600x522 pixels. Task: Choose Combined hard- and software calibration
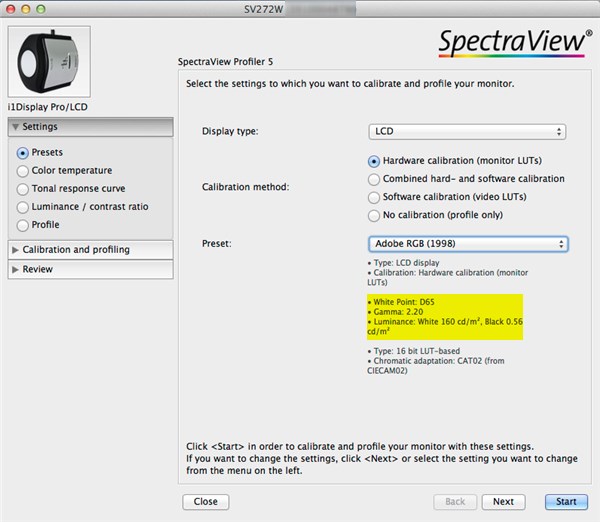[x=374, y=179]
